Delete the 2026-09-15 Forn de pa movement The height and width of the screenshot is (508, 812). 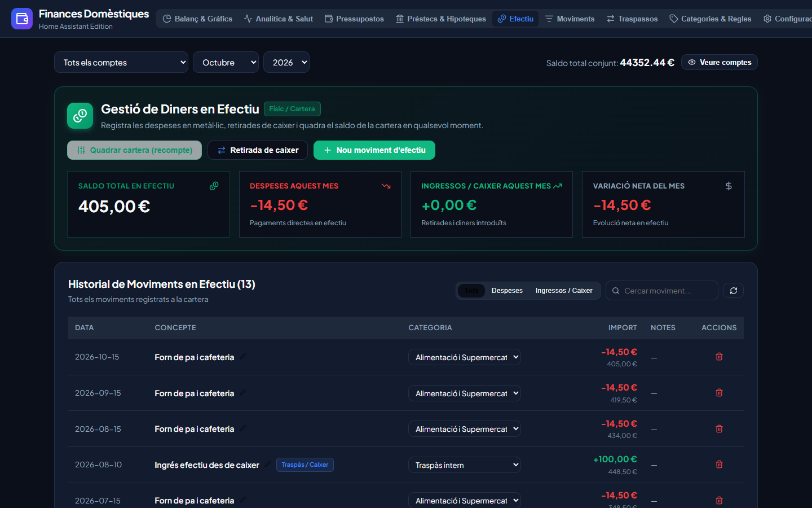pyautogui.click(x=719, y=393)
